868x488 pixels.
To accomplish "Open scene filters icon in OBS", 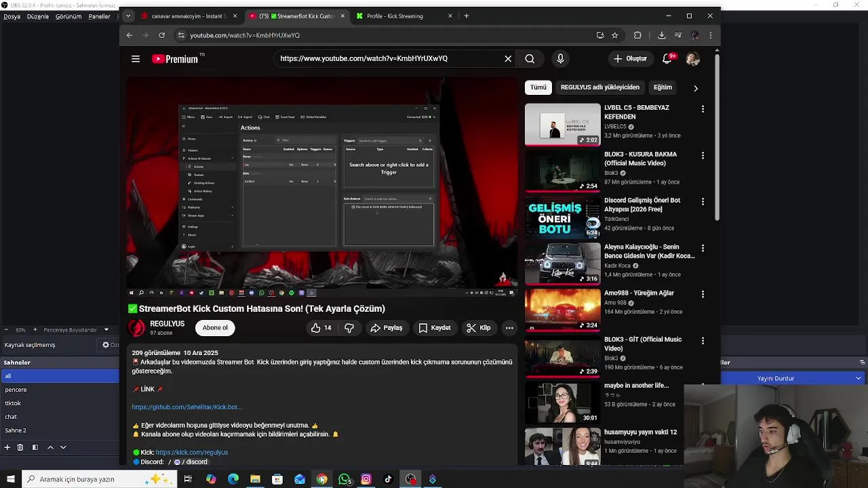I will click(x=35, y=447).
